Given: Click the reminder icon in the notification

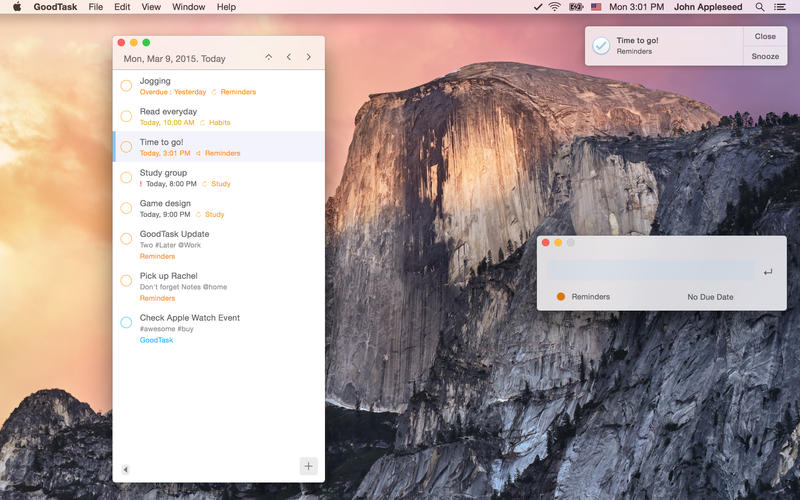Looking at the screenshot, I should [x=601, y=45].
